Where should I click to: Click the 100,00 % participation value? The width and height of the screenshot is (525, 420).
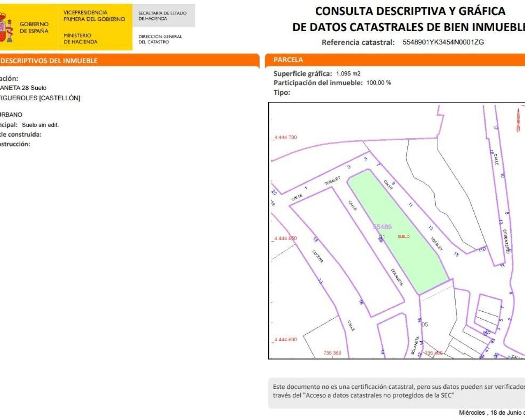pos(379,83)
